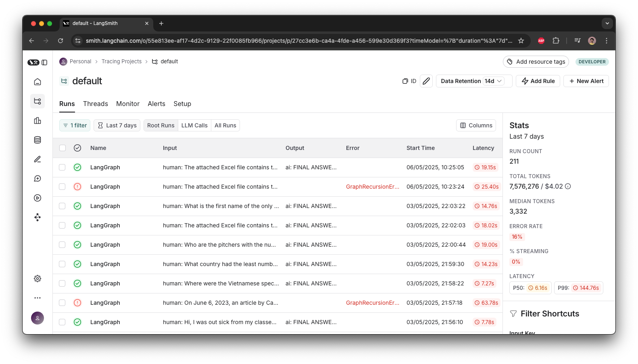Click Add resource tags
Screen dimensions: 638x364
[536, 62]
